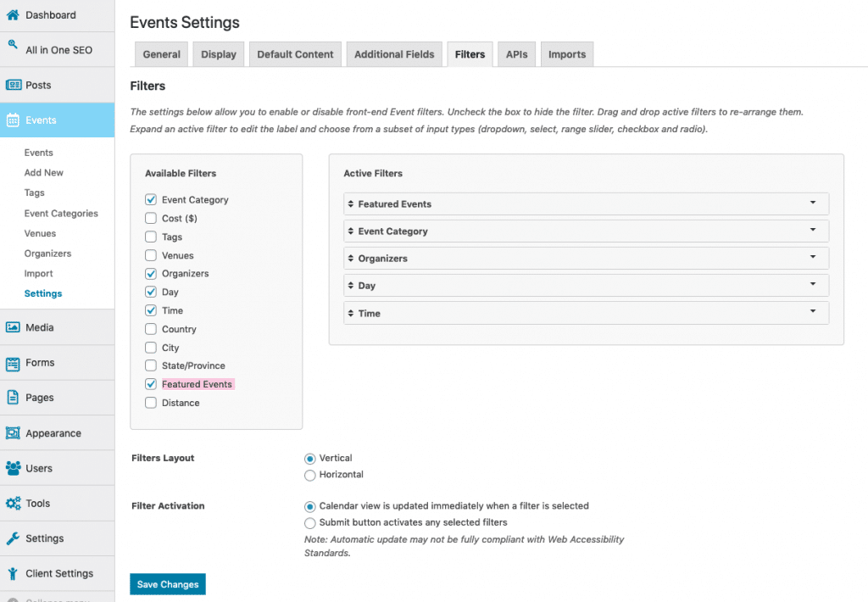
Task: Click the Appearance icon in sidebar
Action: (x=13, y=433)
